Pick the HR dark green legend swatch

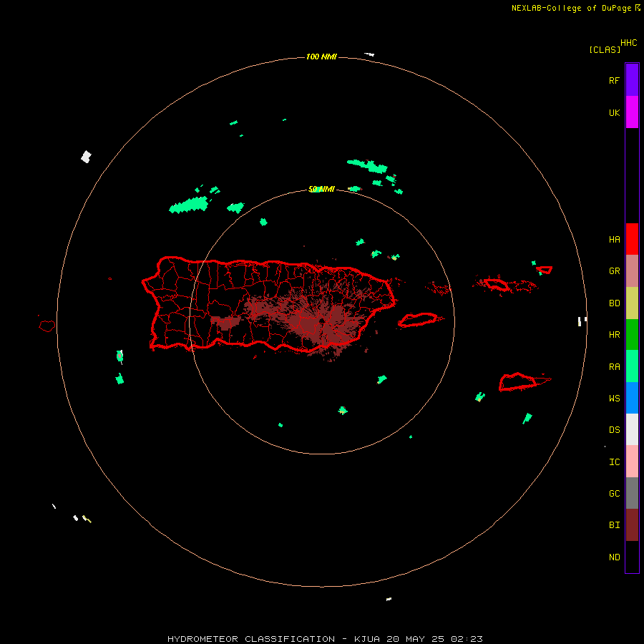632,335
